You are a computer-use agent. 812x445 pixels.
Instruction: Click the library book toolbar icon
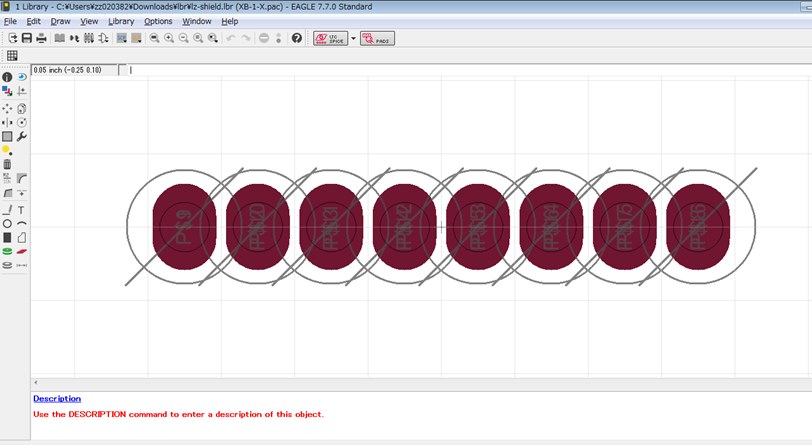pyautogui.click(x=60, y=38)
